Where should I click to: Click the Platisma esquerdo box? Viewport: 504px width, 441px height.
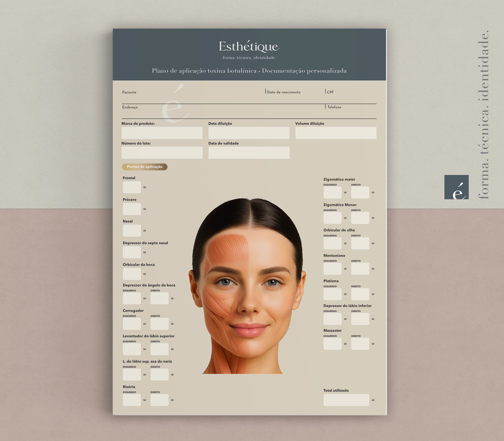(x=333, y=294)
